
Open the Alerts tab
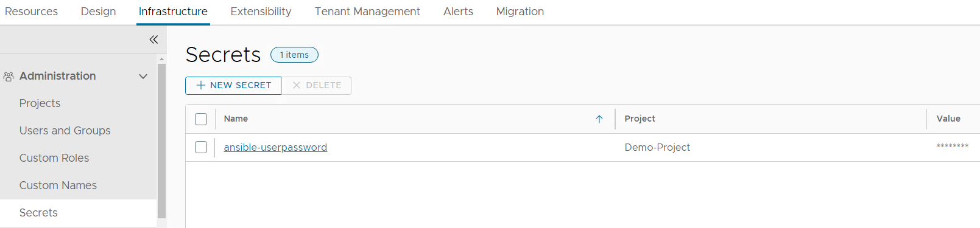tap(458, 12)
